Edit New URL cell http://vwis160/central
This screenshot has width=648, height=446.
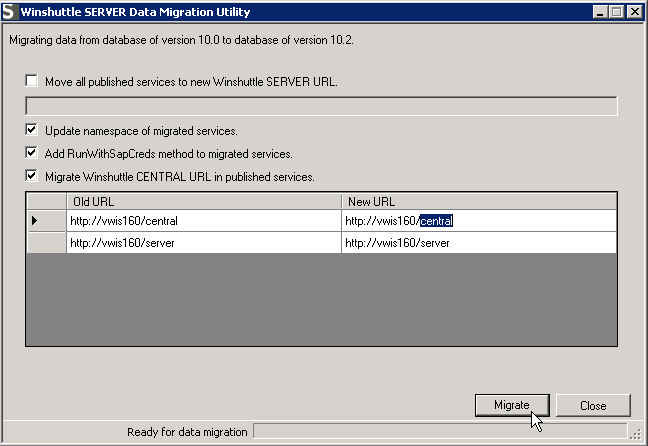coord(479,221)
